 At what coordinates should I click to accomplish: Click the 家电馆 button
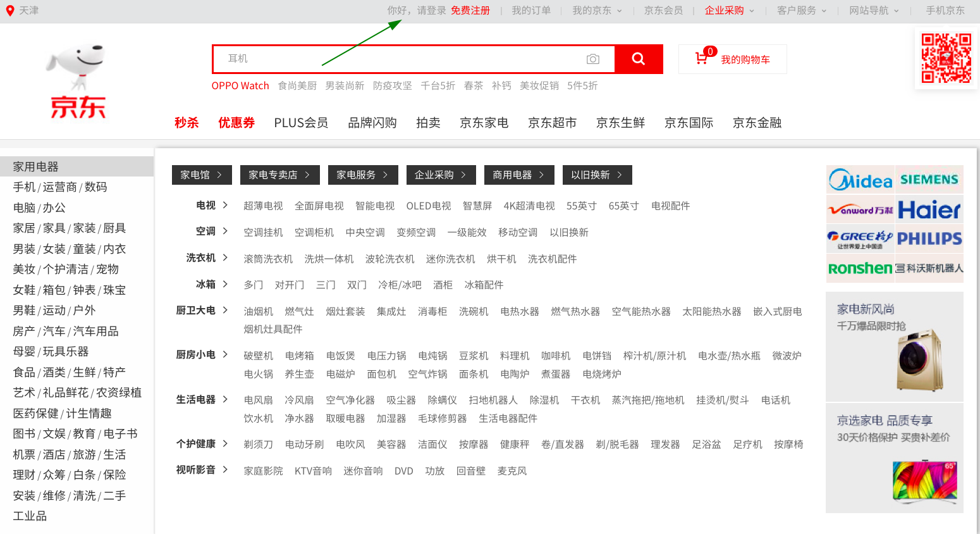[202, 175]
